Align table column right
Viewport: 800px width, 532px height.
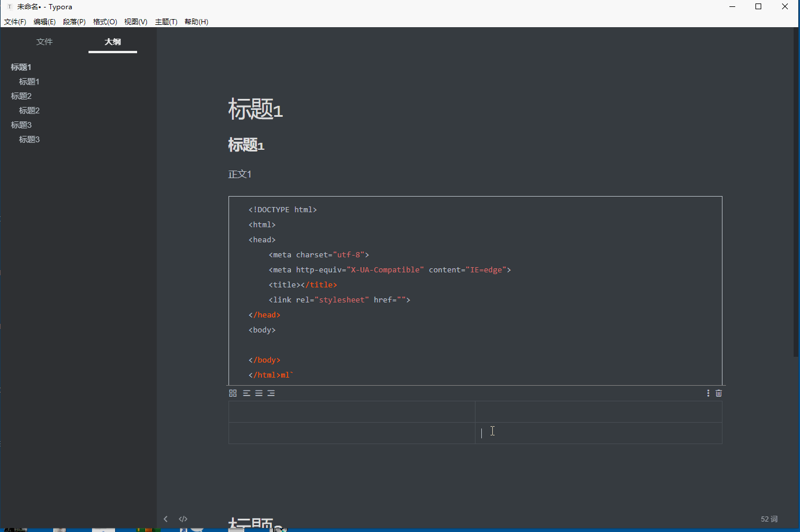click(271, 393)
